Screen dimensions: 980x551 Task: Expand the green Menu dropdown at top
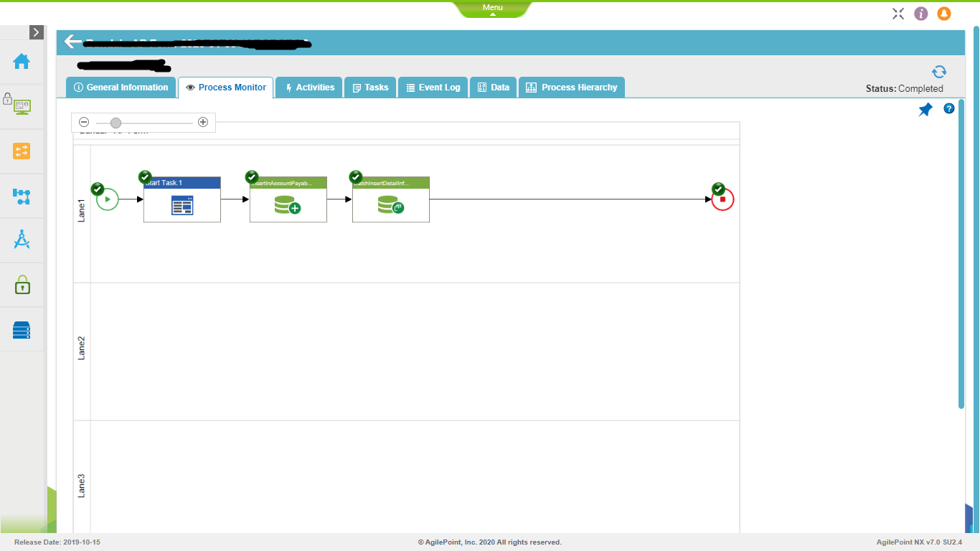492,9
